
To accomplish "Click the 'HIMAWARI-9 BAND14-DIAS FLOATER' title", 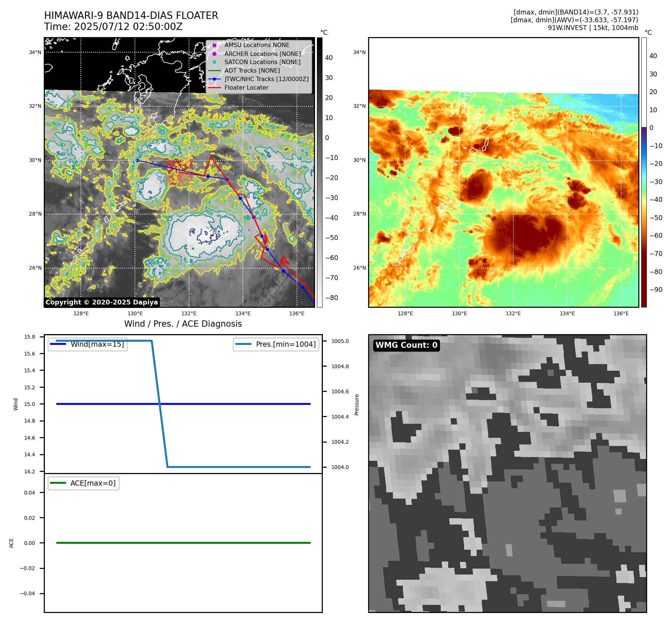I will [x=131, y=16].
